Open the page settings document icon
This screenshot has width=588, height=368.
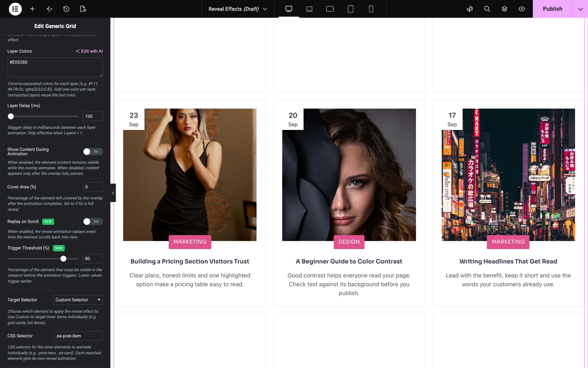(x=83, y=9)
